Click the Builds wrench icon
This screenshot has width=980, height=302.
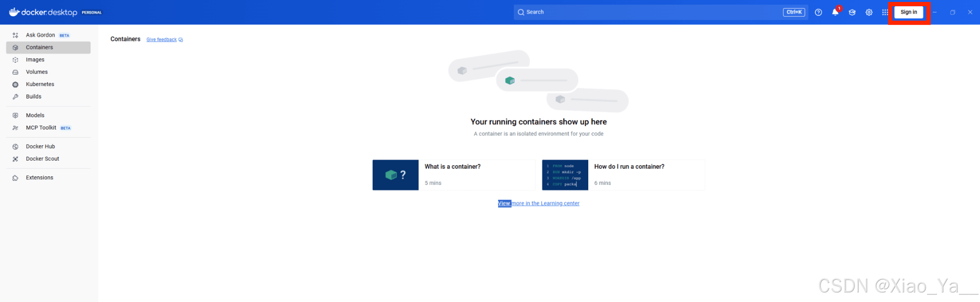(15, 97)
